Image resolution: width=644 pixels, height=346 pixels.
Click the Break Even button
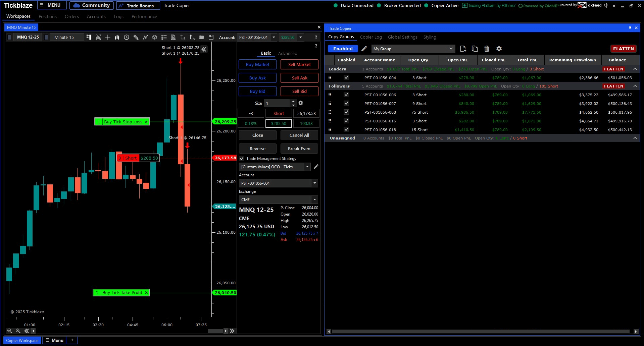pos(299,149)
